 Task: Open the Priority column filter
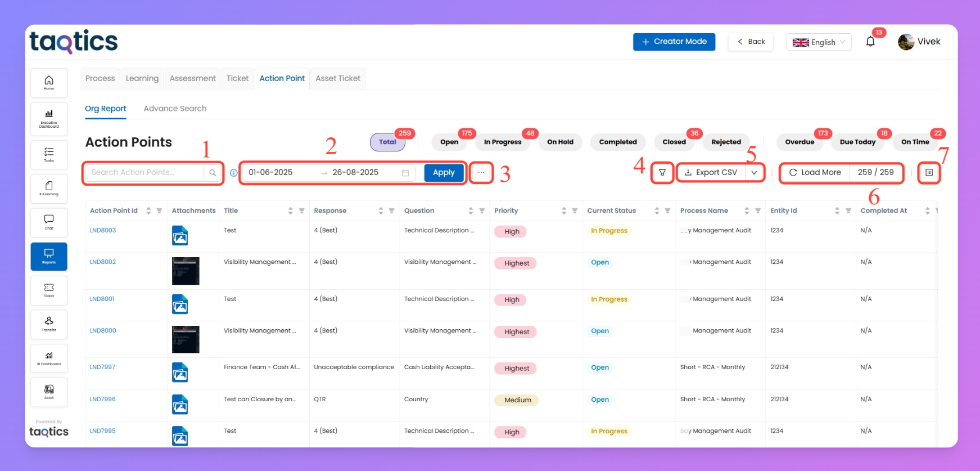(575, 211)
